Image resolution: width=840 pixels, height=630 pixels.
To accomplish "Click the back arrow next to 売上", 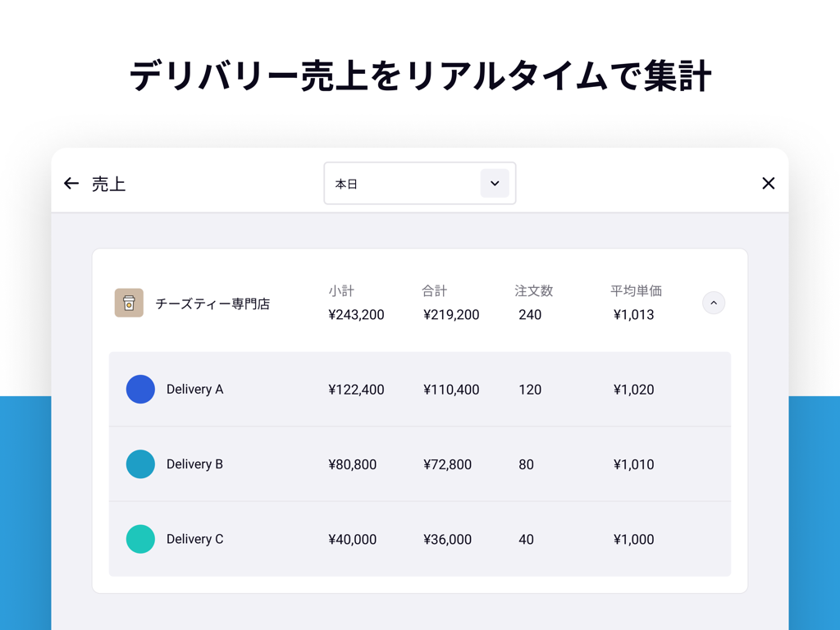I will 71,183.
